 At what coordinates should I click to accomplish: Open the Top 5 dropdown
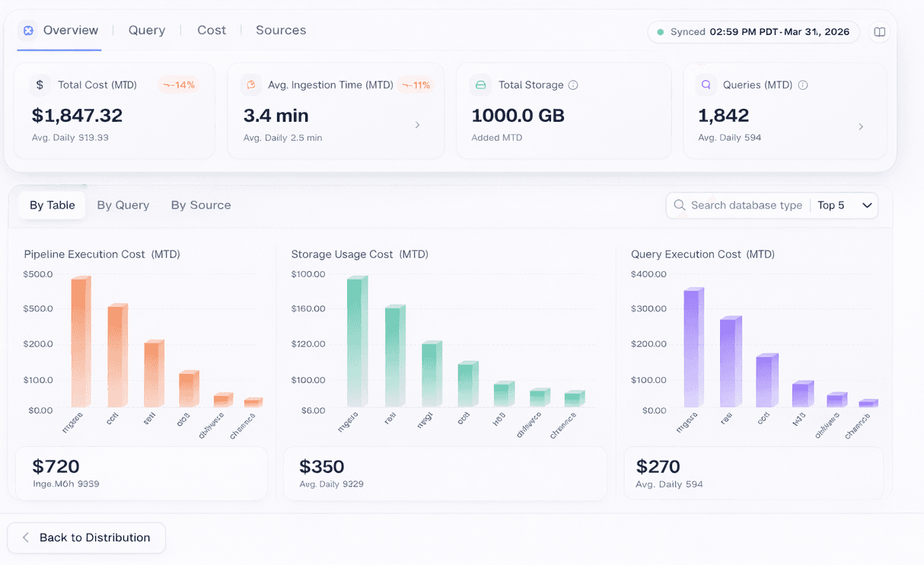844,206
